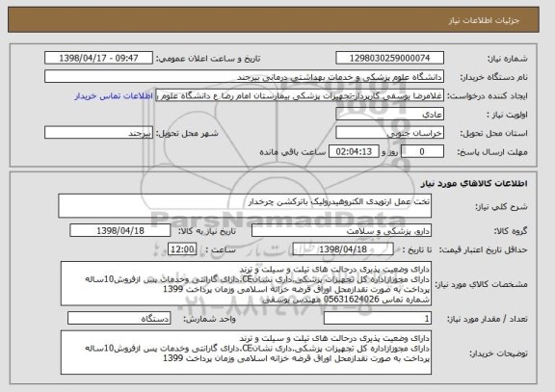Select the contact line شماره تماس 05631624026
This screenshot has width=555, height=392.
tap(346, 300)
